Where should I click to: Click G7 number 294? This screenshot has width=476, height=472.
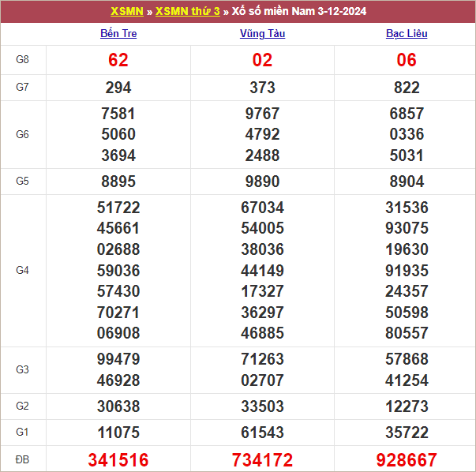pos(118,88)
